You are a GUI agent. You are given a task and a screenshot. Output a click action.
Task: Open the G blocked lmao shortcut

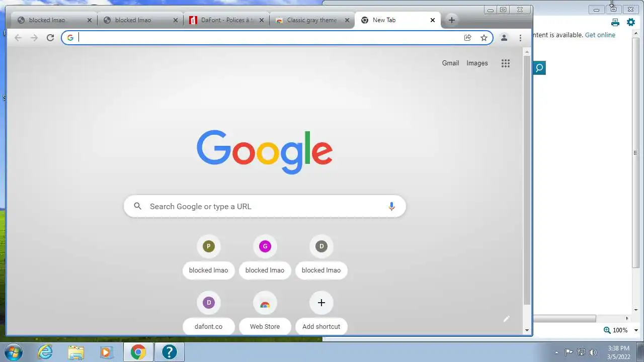[265, 256]
